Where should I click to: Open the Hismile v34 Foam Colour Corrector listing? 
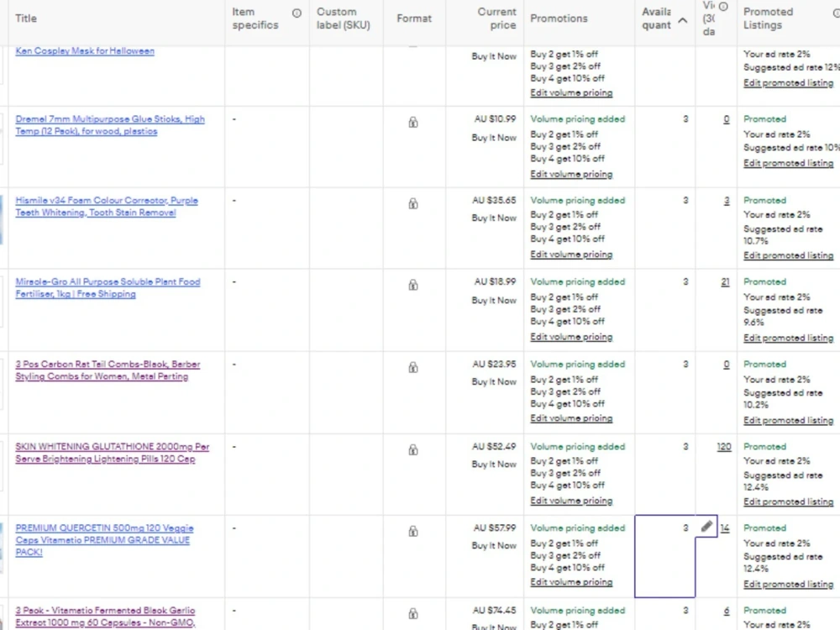coord(107,207)
